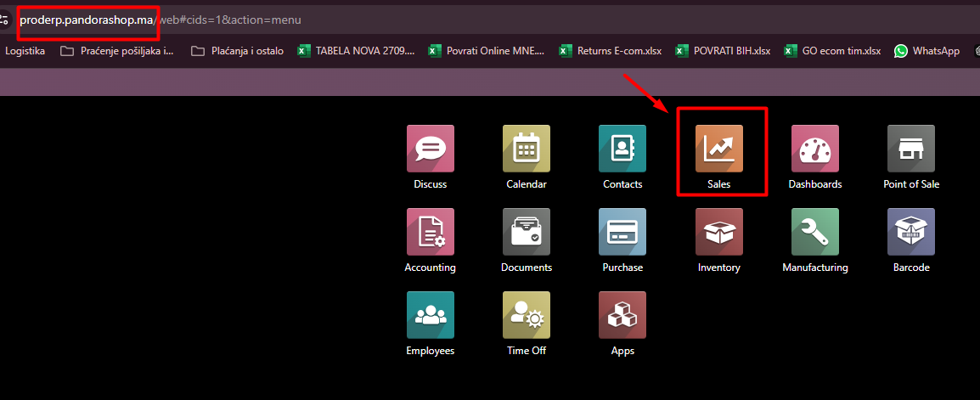Open the Povrati Online MNE bookmark
The width and height of the screenshot is (980, 400).
(486, 51)
